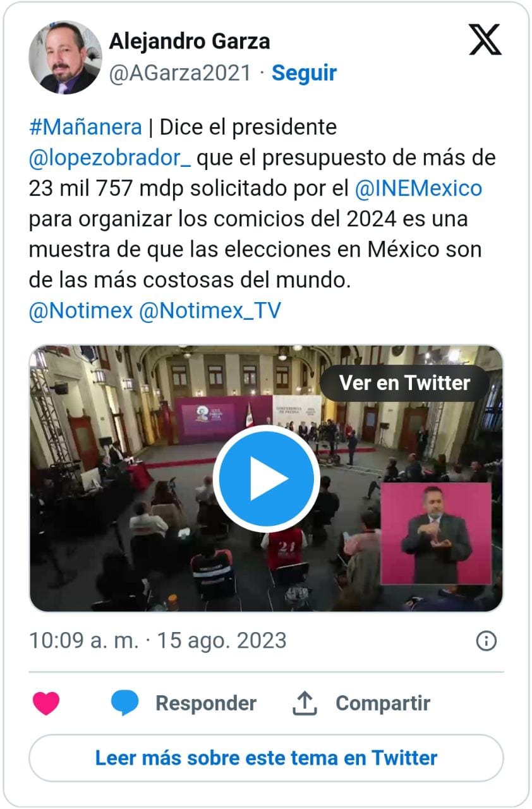Follow the account via Seguir

pos(304,73)
